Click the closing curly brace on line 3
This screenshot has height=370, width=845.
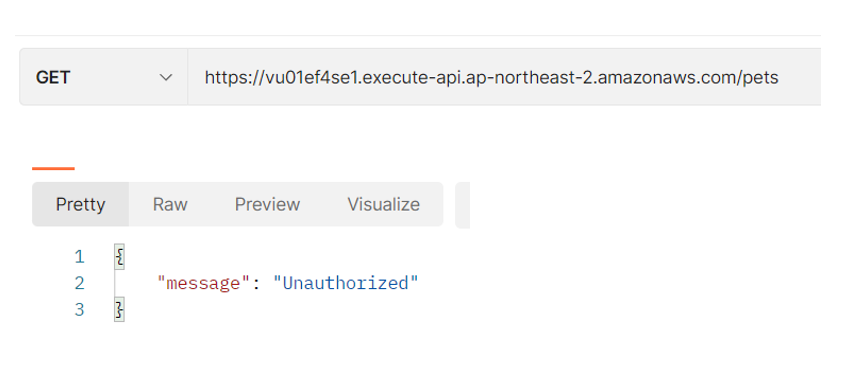click(119, 309)
